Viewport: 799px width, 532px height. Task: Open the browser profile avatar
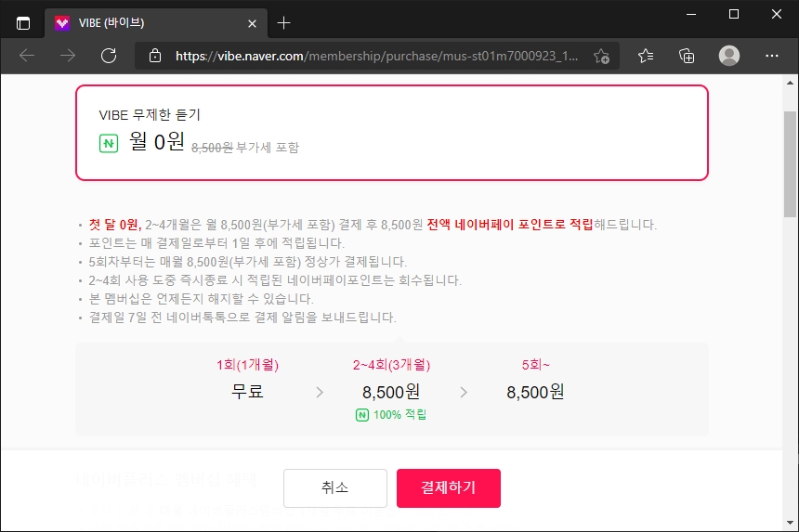(729, 56)
